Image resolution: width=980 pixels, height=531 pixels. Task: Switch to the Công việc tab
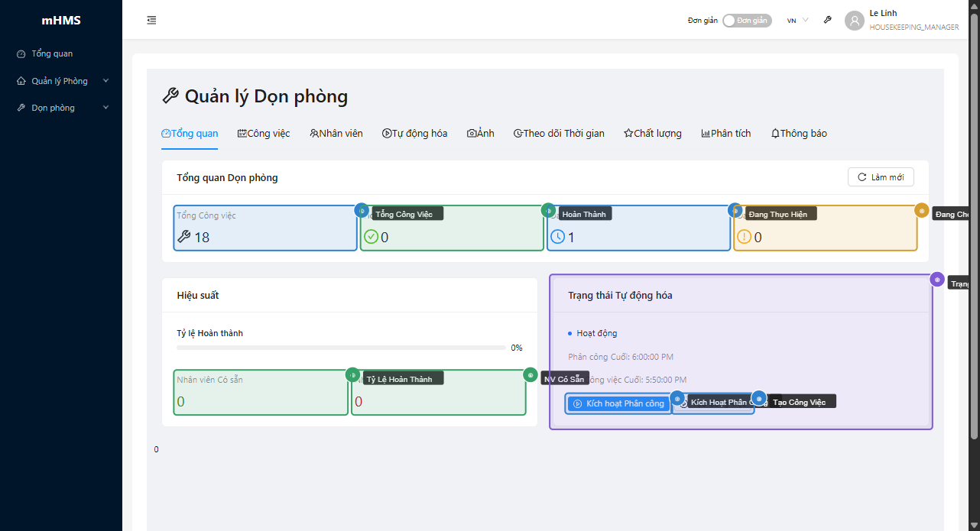(264, 134)
